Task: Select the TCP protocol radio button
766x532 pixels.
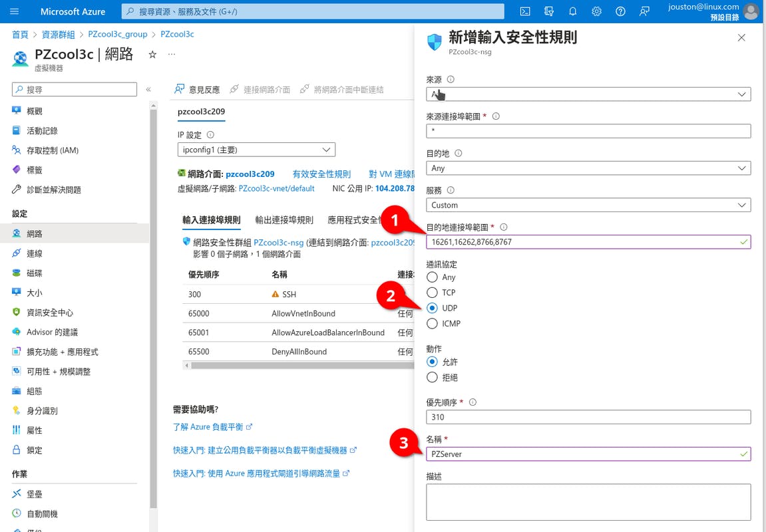Action: click(433, 293)
